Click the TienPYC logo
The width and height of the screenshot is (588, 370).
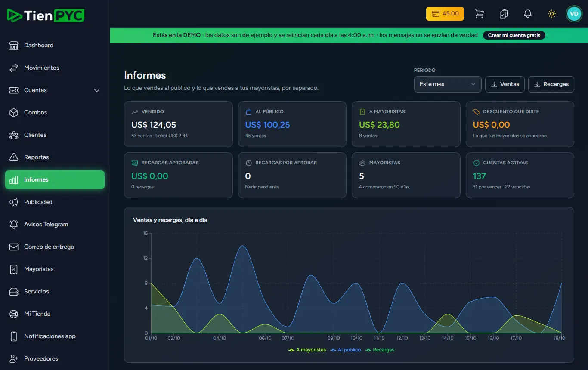[x=46, y=15]
